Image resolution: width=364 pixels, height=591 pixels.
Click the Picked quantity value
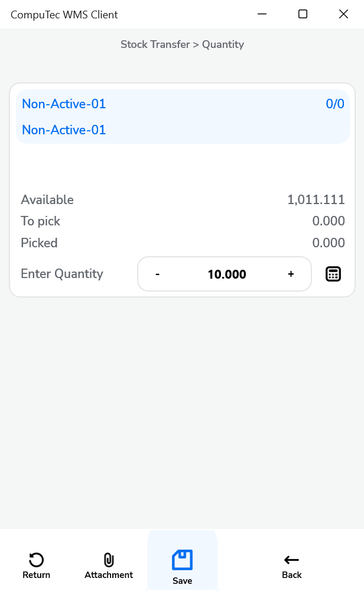coord(329,243)
